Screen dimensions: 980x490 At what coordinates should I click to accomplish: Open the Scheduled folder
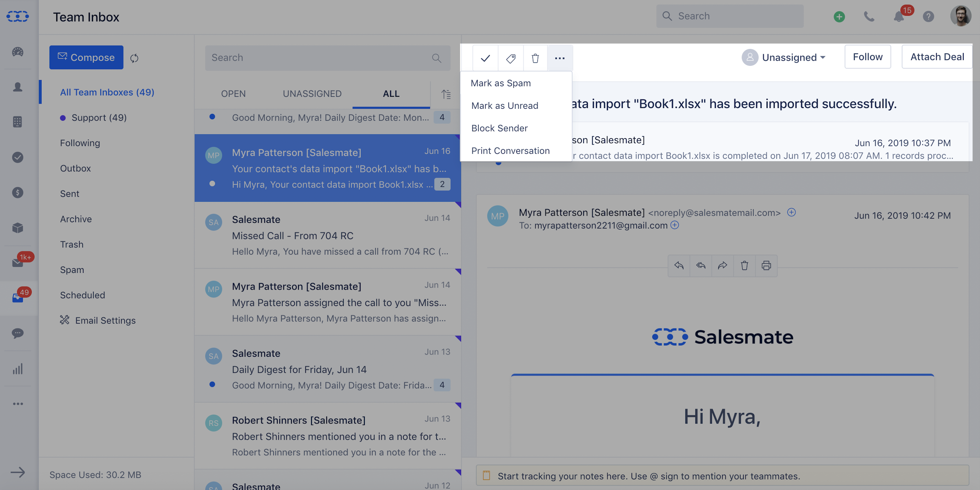(82, 295)
